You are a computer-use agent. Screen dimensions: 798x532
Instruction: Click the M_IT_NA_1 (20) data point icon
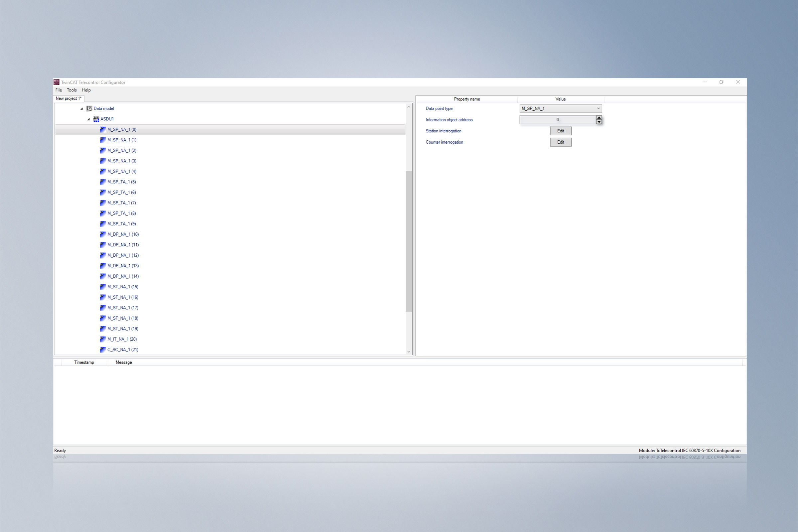click(103, 339)
